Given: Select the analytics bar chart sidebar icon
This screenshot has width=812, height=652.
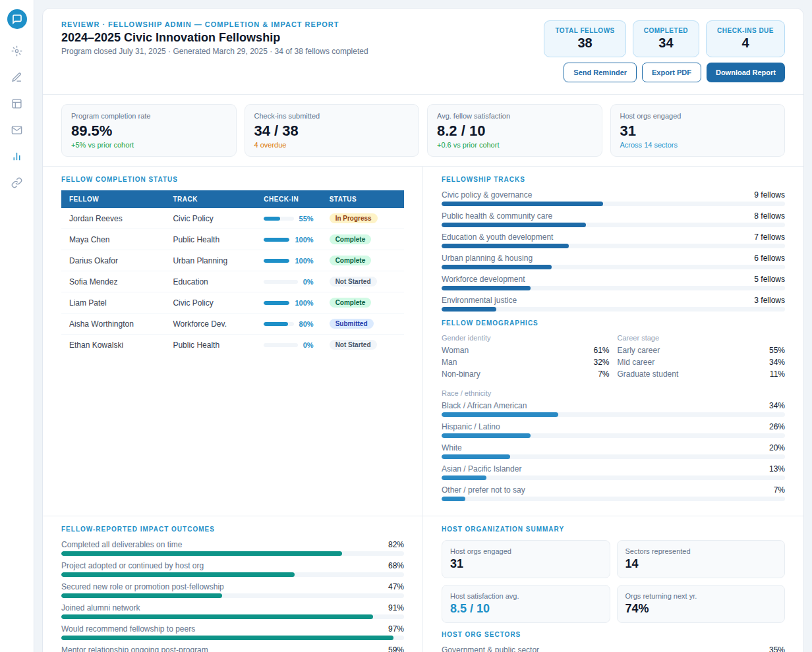Looking at the screenshot, I should (x=17, y=156).
